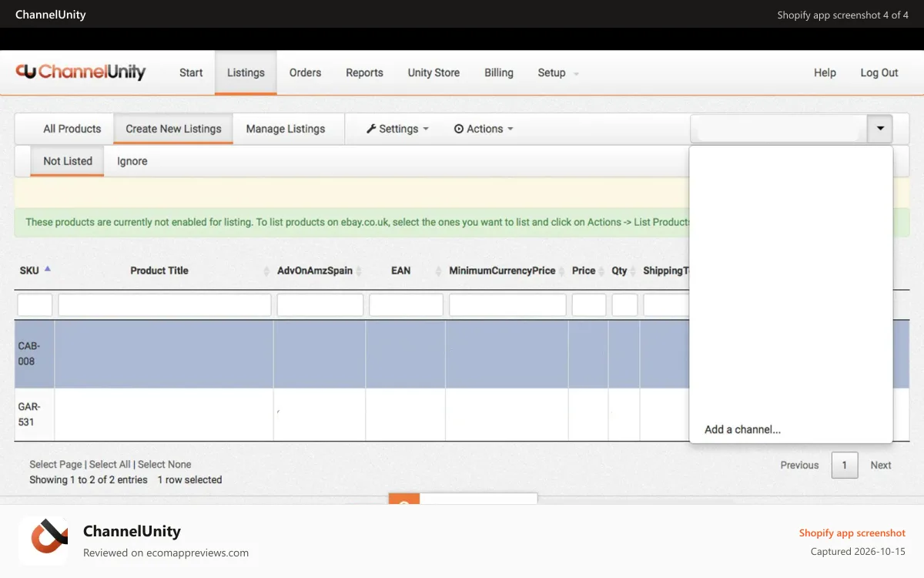Go to the Previous page
Screen dimensions: 924x578
[799, 465]
